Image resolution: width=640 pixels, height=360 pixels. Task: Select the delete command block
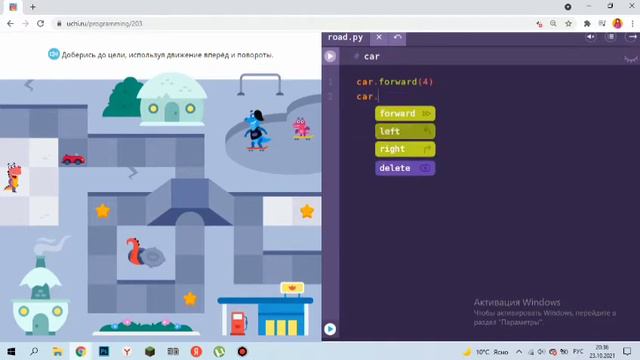coord(405,168)
